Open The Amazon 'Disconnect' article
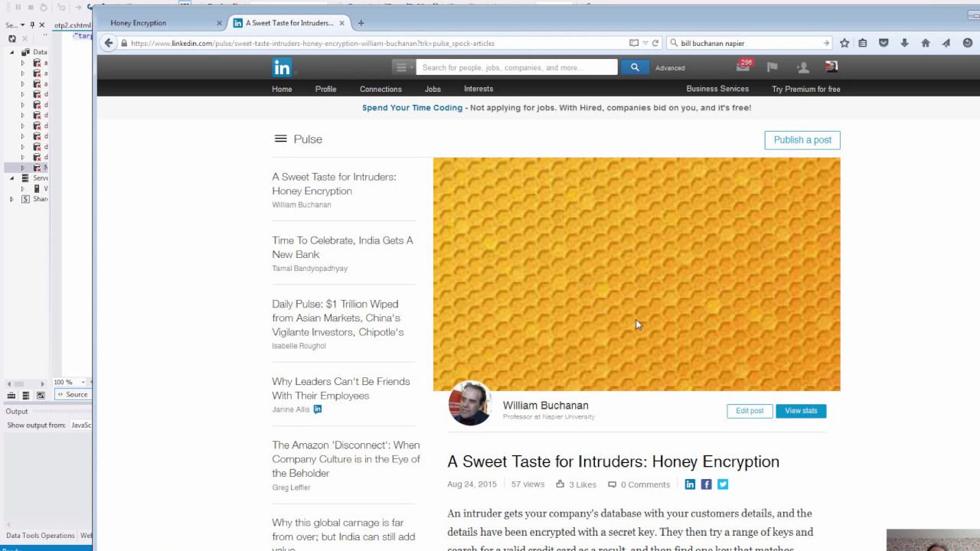 346,459
